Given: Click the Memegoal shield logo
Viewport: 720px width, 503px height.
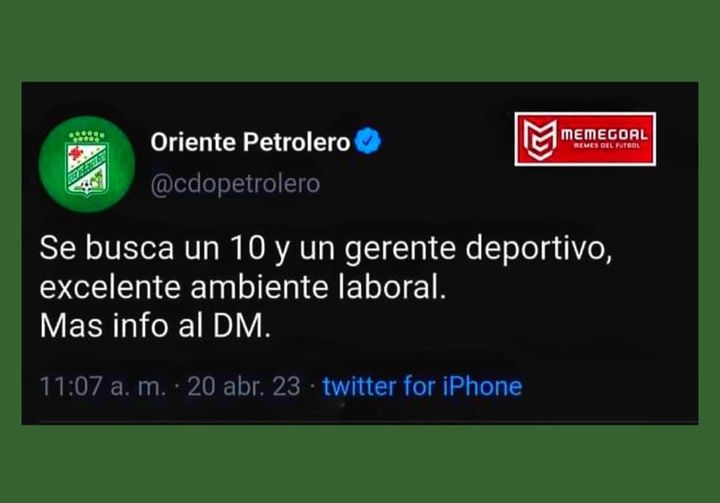Looking at the screenshot, I should [540, 139].
